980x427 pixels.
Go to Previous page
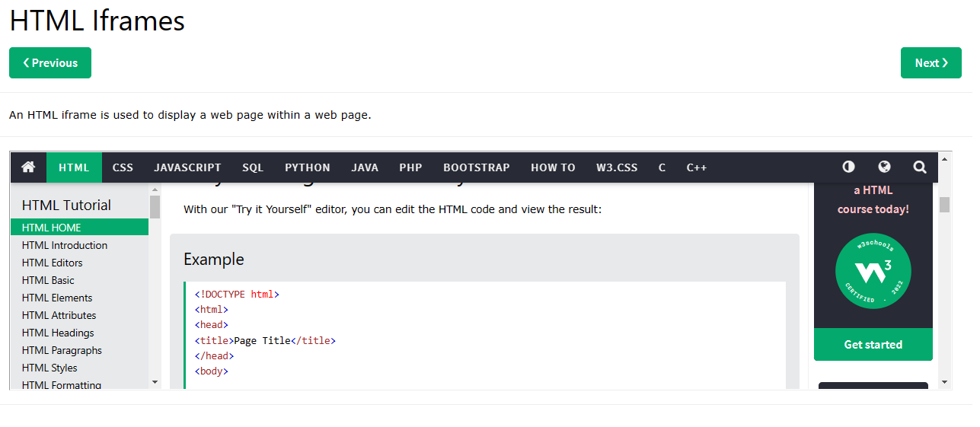[x=50, y=63]
